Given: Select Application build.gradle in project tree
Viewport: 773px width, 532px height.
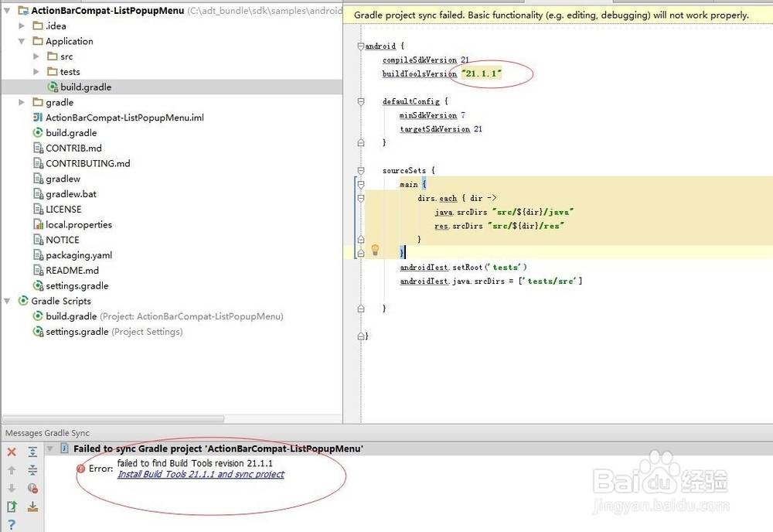Looking at the screenshot, I should (x=86, y=87).
